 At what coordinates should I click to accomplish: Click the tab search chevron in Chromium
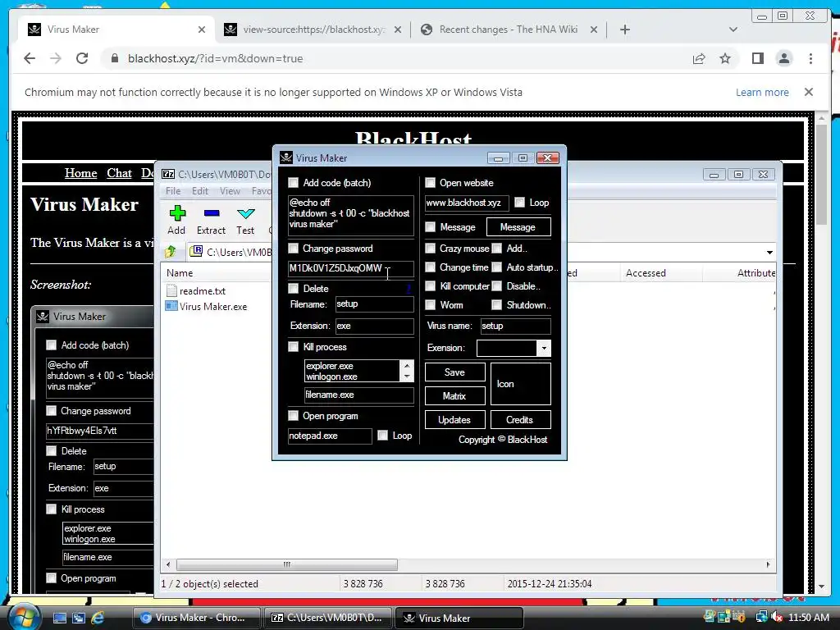(733, 30)
